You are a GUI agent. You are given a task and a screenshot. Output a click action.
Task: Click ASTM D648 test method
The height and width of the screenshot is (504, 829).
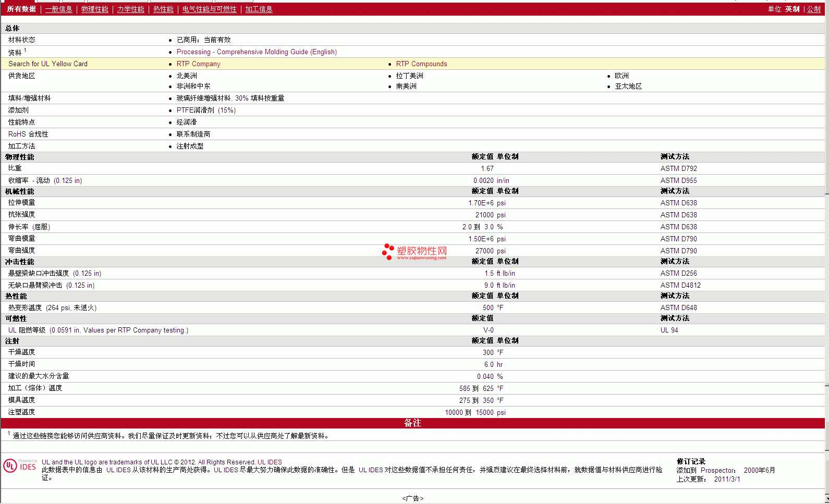point(678,308)
